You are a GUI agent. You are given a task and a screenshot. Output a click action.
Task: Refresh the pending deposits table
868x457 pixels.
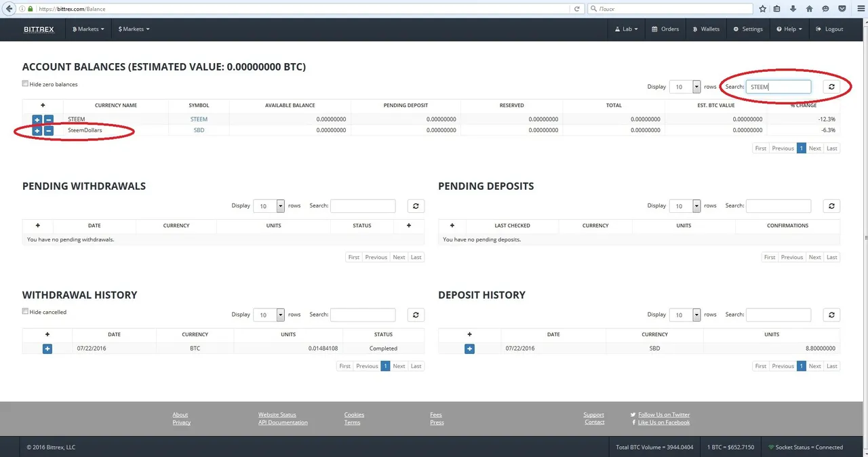click(831, 205)
